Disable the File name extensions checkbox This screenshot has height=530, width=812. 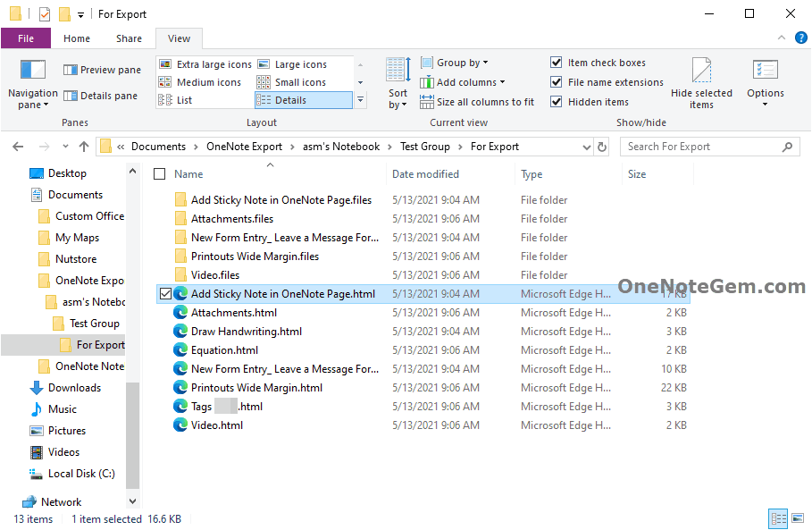coord(557,81)
